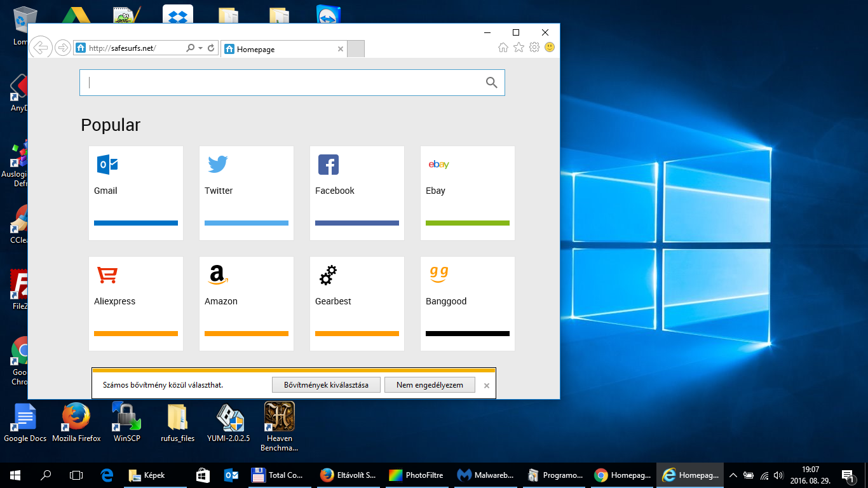Click the Nem engedélyezem button
This screenshot has width=868, height=488.
430,385
